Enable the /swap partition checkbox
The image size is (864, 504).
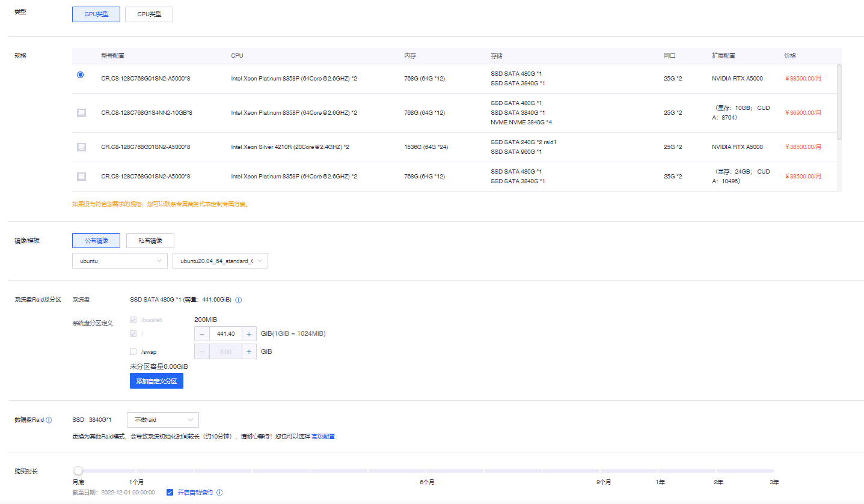[x=133, y=351]
